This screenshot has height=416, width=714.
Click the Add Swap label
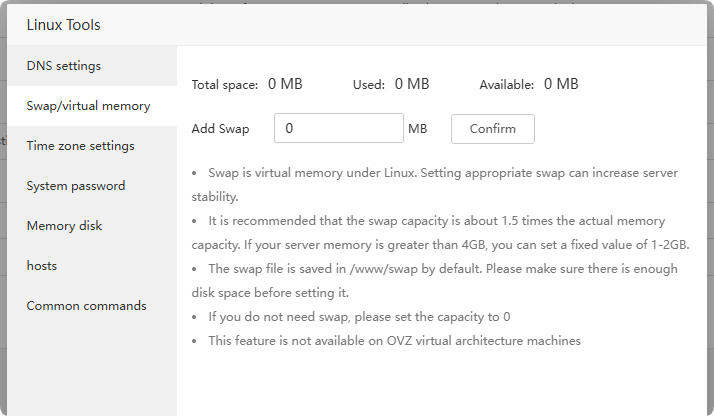220,129
